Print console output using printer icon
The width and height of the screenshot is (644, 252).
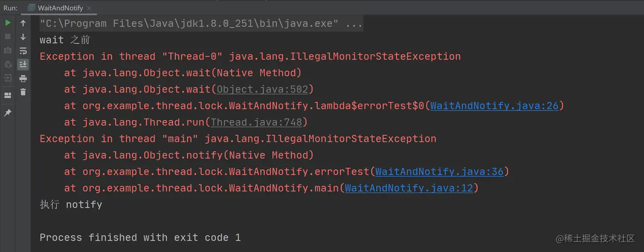(23, 79)
